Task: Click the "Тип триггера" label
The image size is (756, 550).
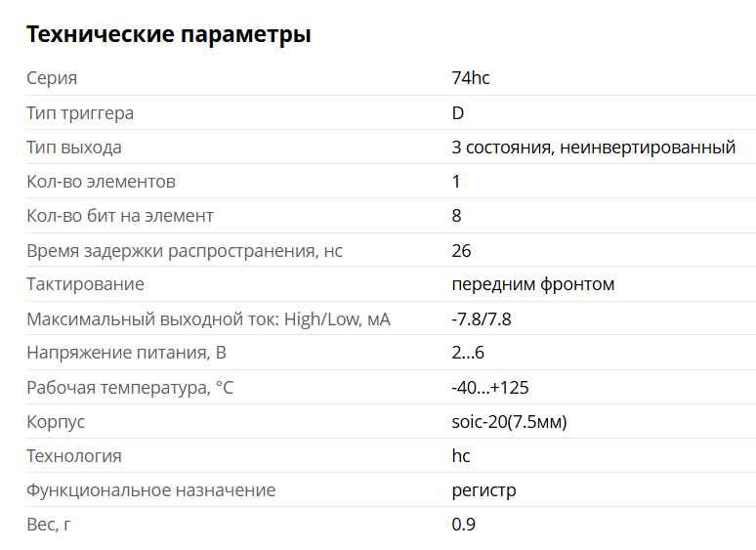Action: coord(80,113)
